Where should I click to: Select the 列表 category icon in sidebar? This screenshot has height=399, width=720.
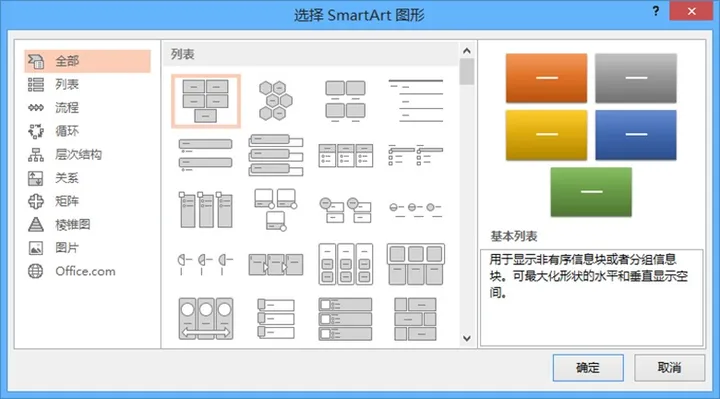click(x=36, y=84)
